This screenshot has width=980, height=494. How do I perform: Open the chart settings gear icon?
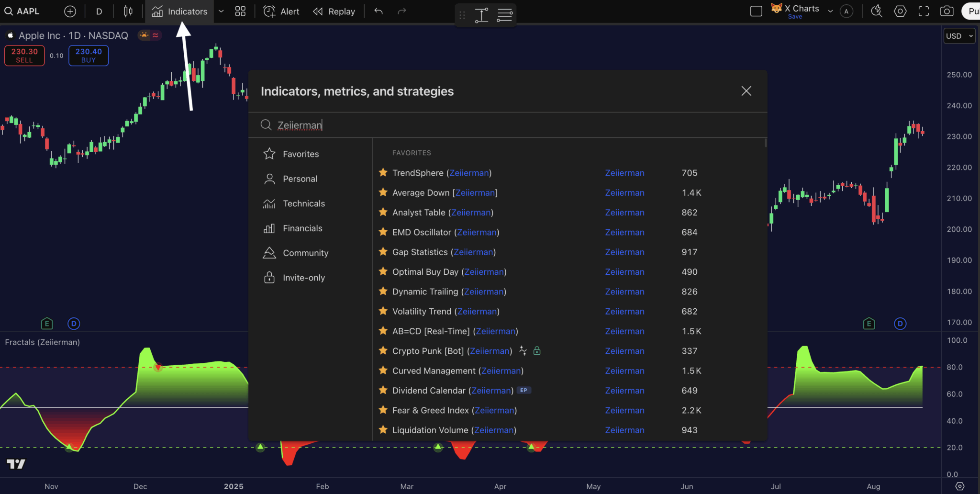(x=901, y=11)
